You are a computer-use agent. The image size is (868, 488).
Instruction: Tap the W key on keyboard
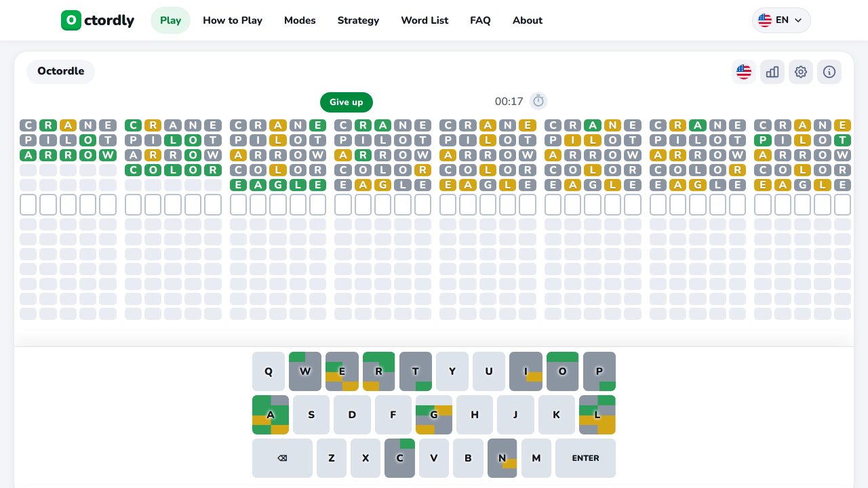[305, 371]
